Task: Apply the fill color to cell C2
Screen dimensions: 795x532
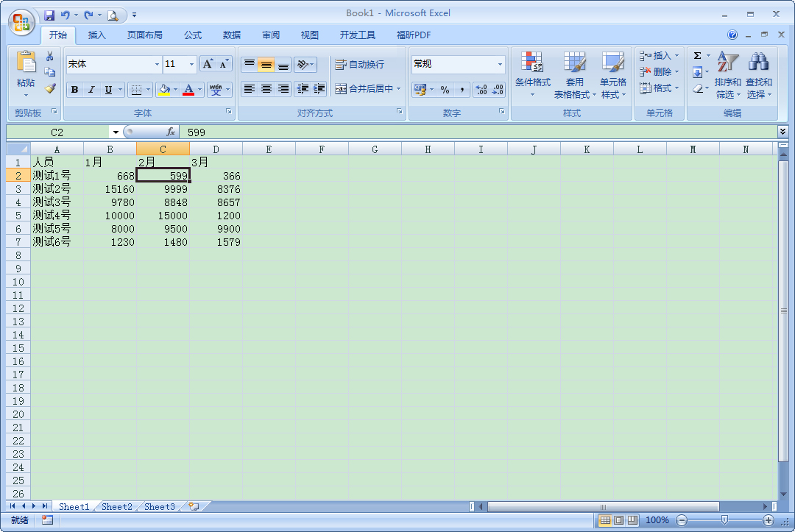Action: 163,90
